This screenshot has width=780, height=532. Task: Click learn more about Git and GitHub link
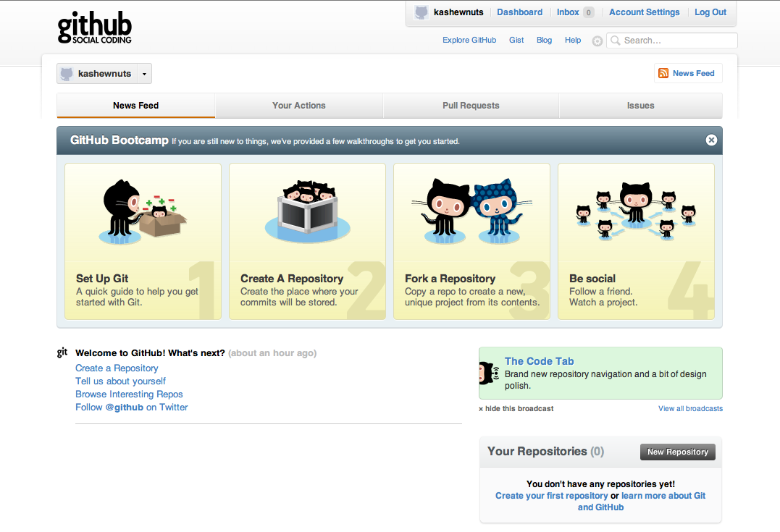(x=642, y=502)
